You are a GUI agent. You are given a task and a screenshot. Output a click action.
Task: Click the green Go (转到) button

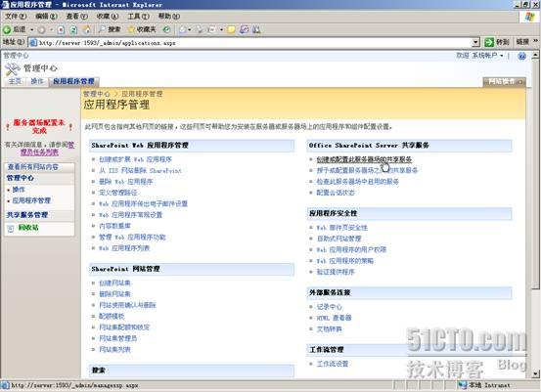[497, 42]
